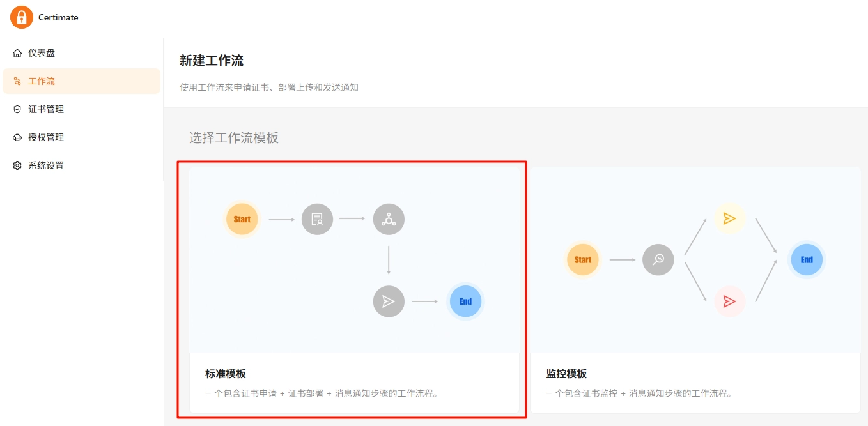The width and height of the screenshot is (868, 426).
Task: Click End node in the monitoring template diagram
Action: pyautogui.click(x=807, y=259)
